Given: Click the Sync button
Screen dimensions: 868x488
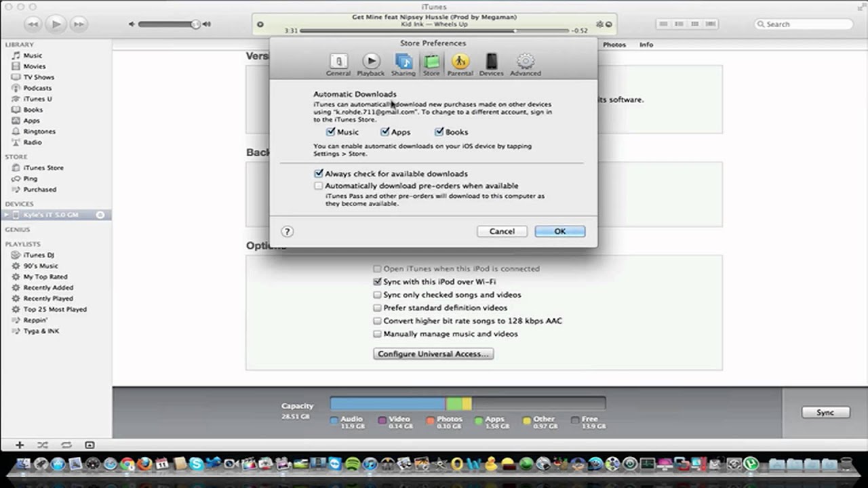Looking at the screenshot, I should coord(825,412).
